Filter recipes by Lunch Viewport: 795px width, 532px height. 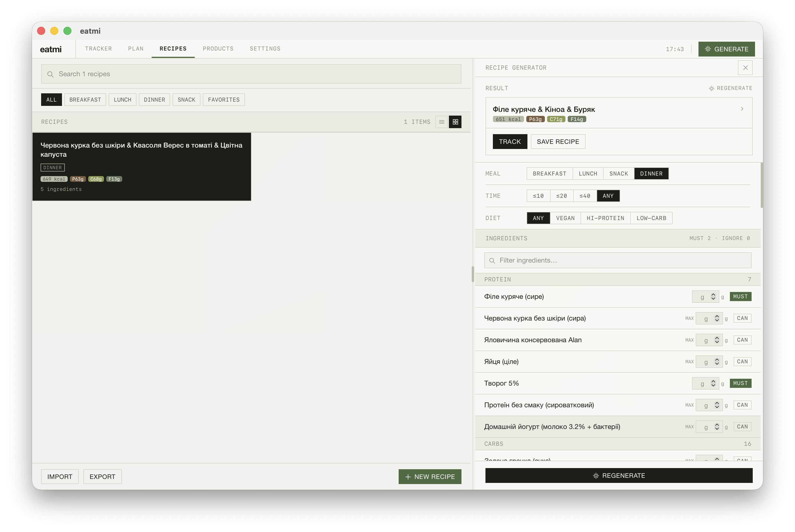[x=123, y=99]
